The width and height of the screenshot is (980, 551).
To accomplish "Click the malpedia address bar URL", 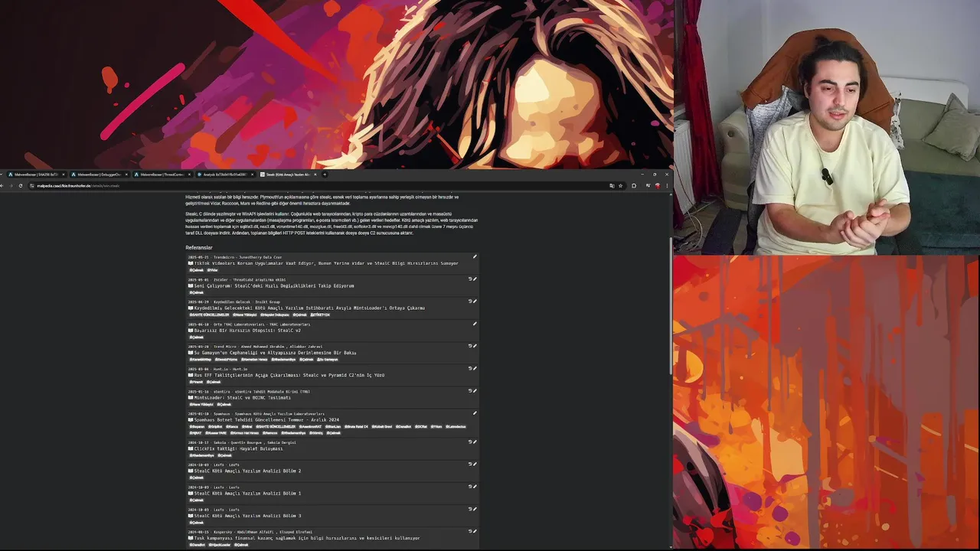I will tap(78, 186).
